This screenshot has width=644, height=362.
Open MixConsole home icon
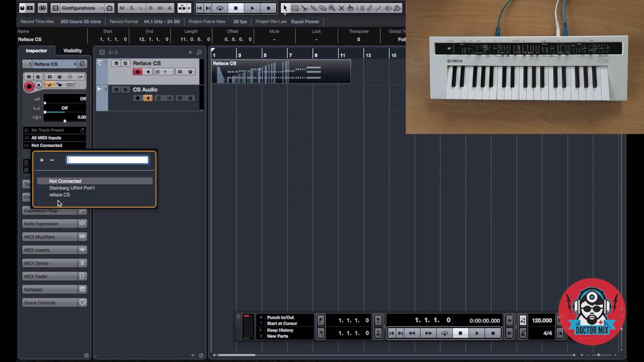[x=110, y=8]
